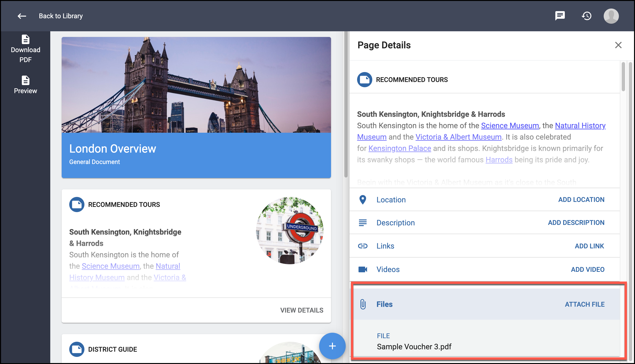
Task: Open the version history clock icon
Action: coord(586,16)
